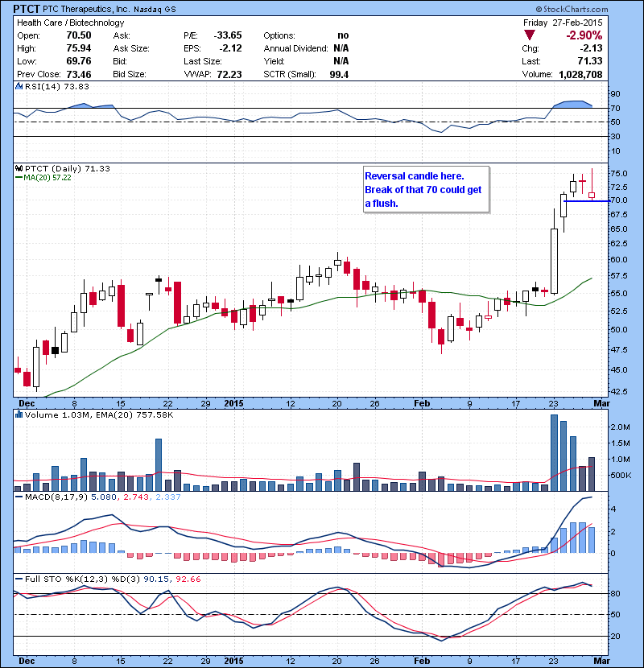Click the P/E value -33.65
644x668 pixels.
(228, 35)
